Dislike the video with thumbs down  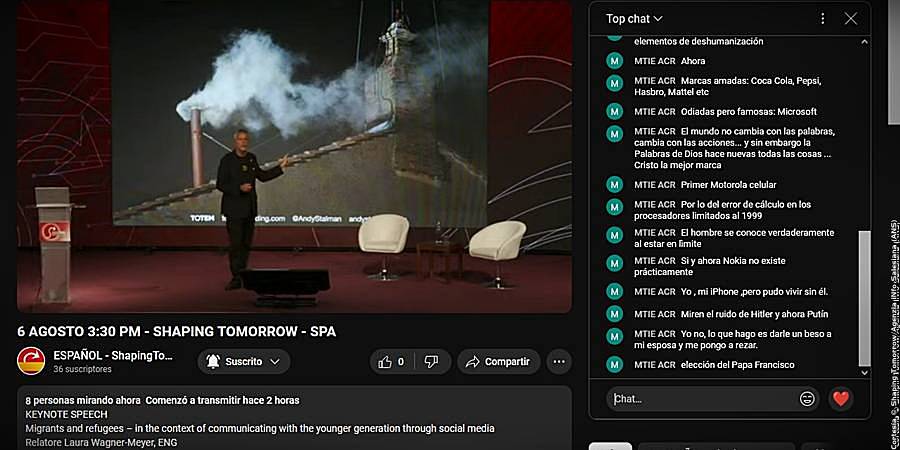(x=431, y=362)
